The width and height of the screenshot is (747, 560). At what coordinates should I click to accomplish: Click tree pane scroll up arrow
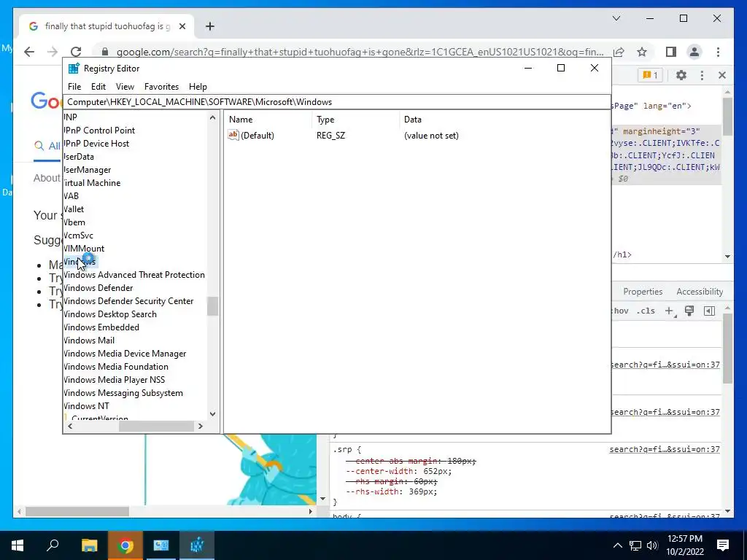click(212, 117)
